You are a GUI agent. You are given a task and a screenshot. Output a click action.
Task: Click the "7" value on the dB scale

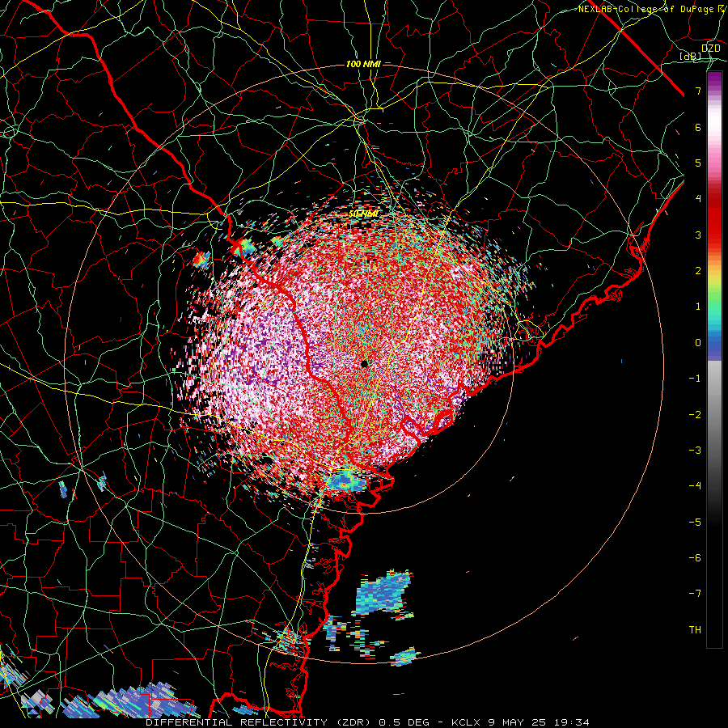point(698,91)
